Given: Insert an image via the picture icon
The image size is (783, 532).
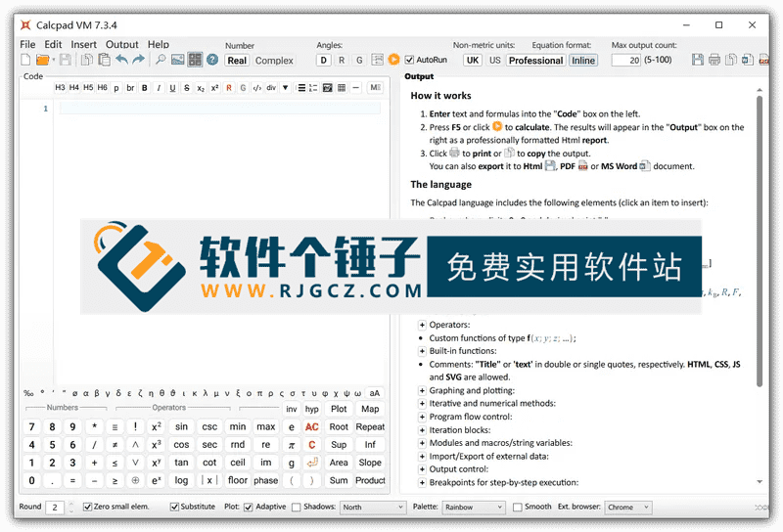Looking at the screenshot, I should click(x=178, y=60).
